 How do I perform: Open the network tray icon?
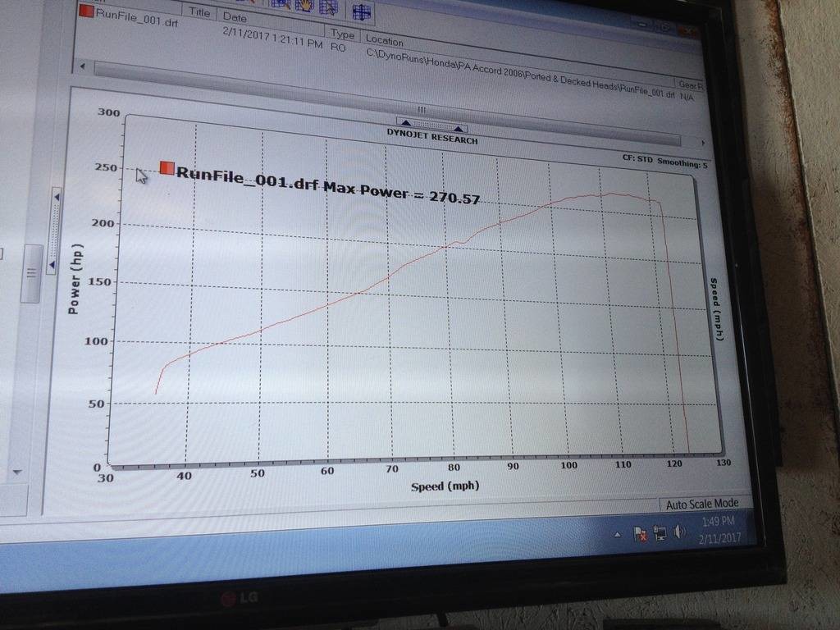point(660,533)
